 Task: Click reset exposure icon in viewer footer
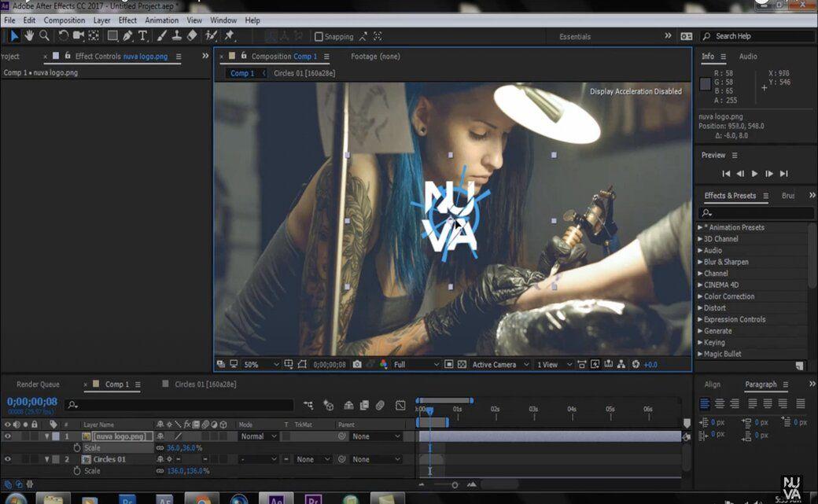[636, 364]
